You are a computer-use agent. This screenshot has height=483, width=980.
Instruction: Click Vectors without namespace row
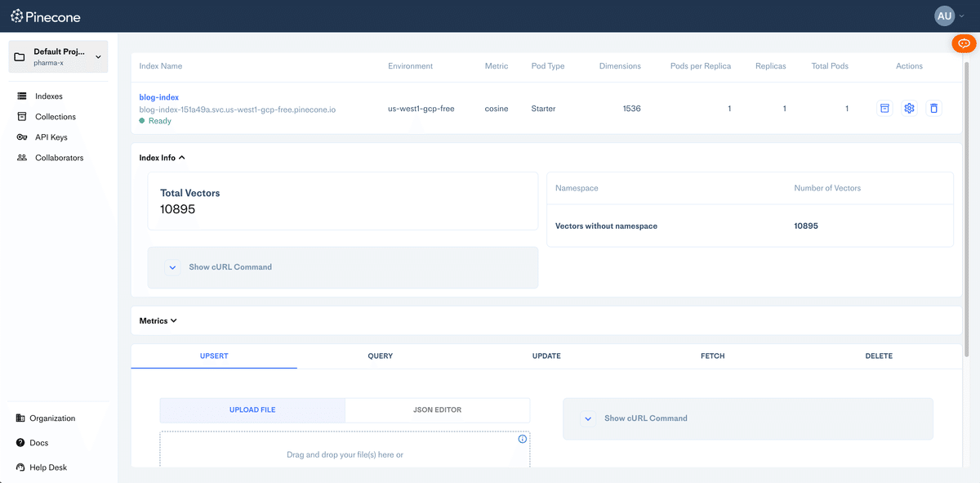click(x=750, y=226)
